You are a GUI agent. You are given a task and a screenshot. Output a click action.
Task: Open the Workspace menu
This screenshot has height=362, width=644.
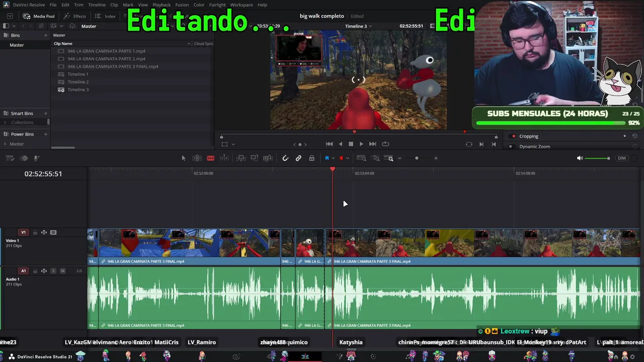242,5
